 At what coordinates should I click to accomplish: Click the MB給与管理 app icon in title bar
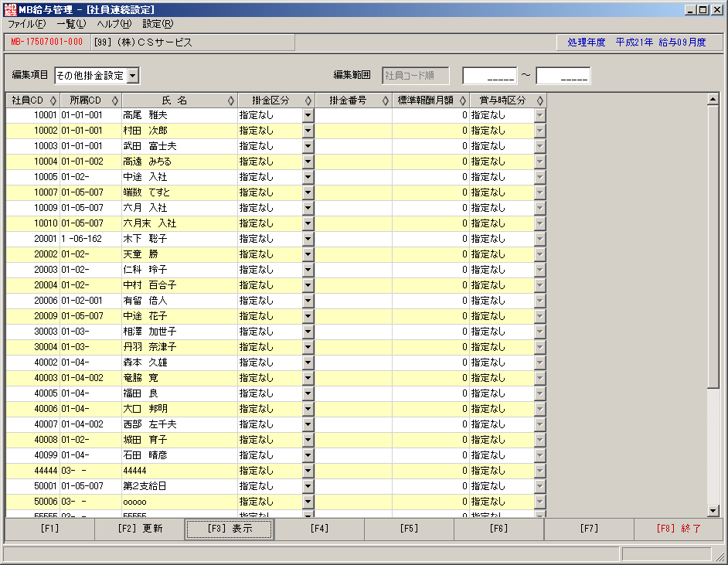[10, 9]
